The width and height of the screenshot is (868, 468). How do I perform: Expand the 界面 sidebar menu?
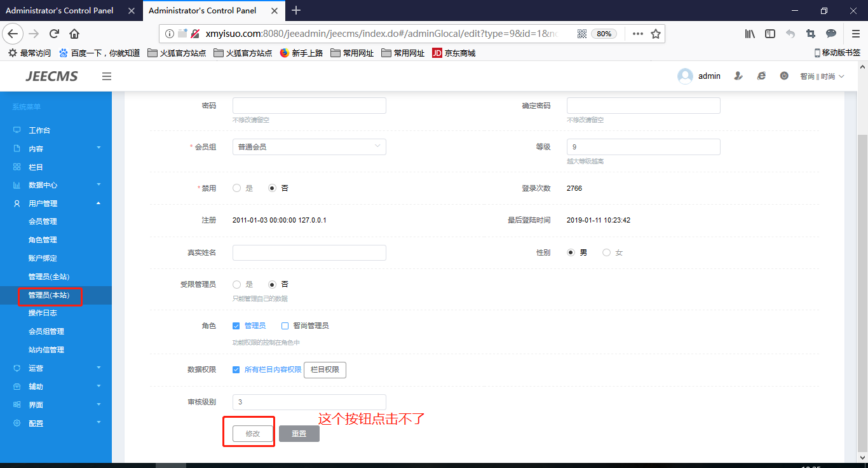[56, 405]
